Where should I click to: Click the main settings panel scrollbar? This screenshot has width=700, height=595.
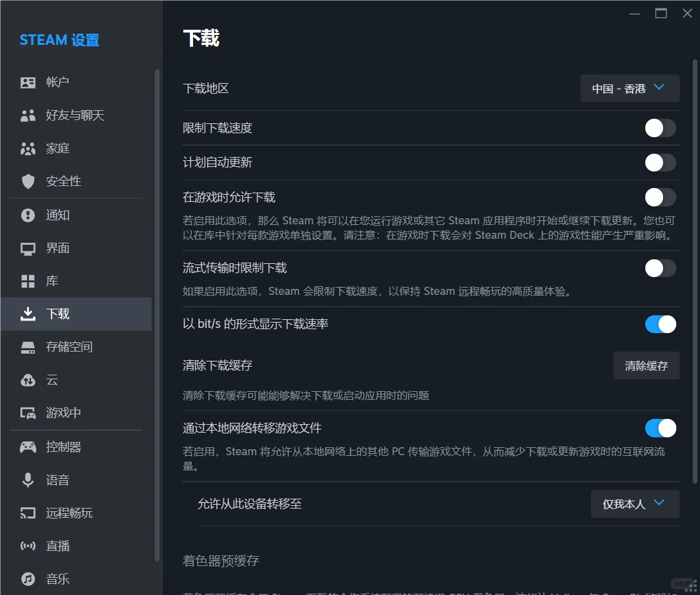[x=695, y=272]
